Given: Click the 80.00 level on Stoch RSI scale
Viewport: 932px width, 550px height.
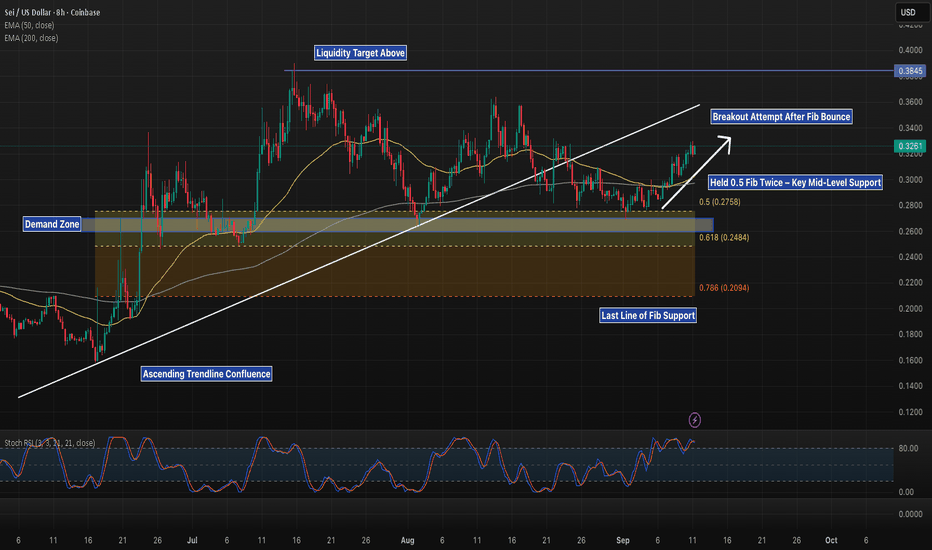Looking at the screenshot, I should tap(907, 449).
